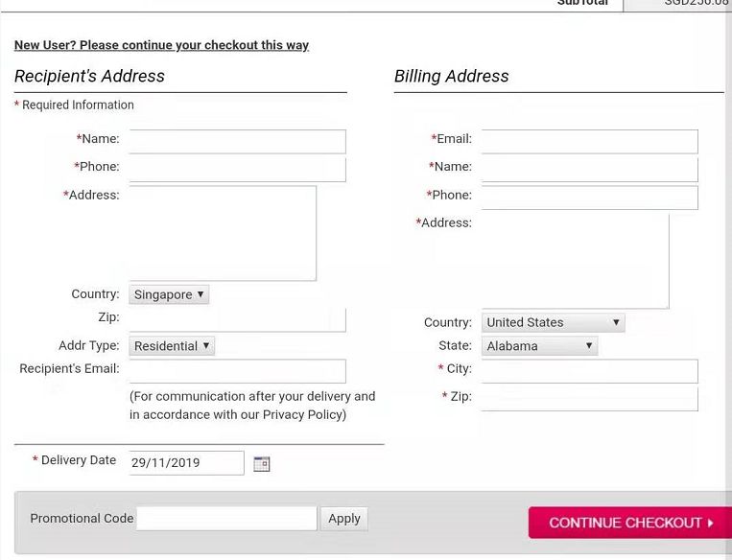Open the Delivery Date calendar picker icon
Viewport: 732px width, 560px height.
261,463
